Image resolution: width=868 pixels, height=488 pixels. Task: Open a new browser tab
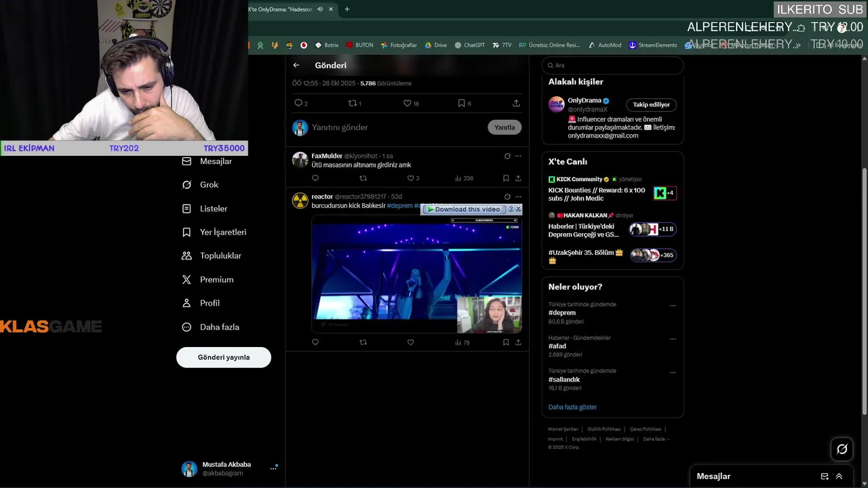[347, 9]
